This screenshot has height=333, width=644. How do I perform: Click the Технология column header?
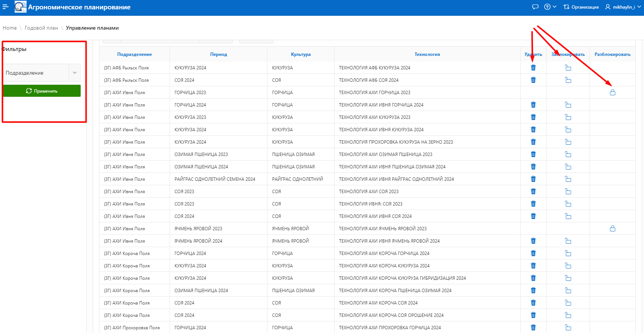click(427, 54)
